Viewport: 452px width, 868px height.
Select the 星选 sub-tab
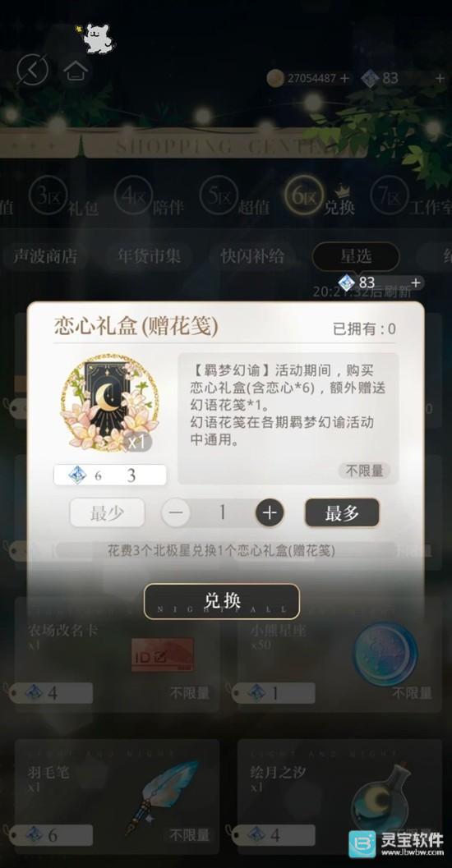356,256
